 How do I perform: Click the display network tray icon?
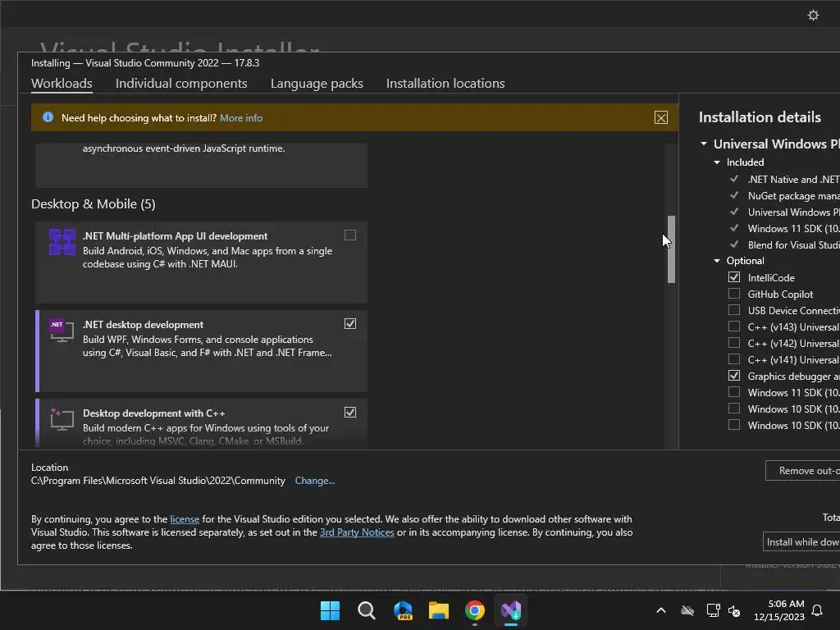(713, 610)
